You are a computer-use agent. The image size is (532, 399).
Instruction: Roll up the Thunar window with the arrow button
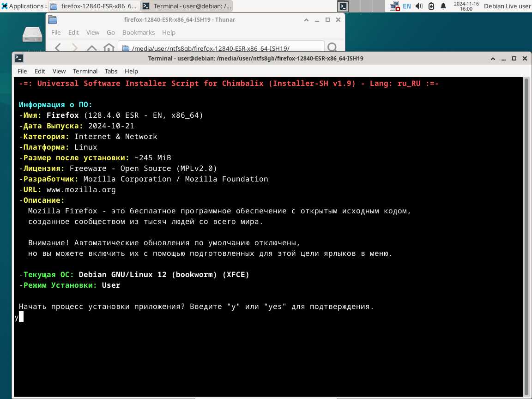(x=306, y=20)
